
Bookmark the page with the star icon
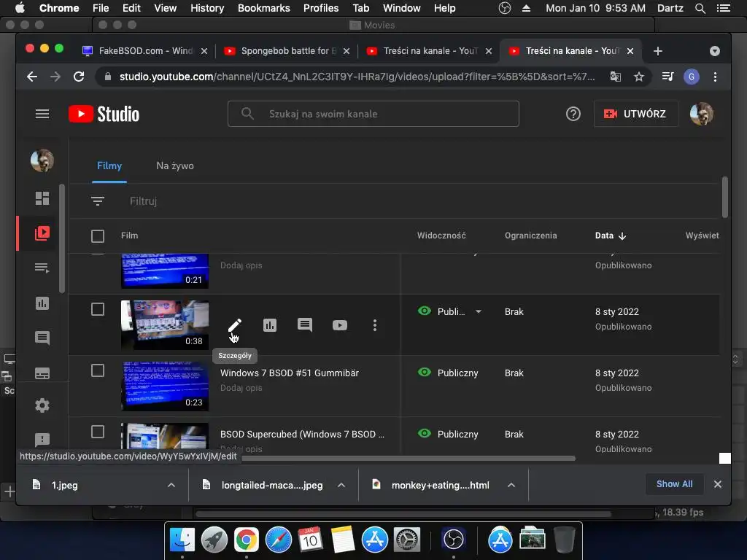639,77
